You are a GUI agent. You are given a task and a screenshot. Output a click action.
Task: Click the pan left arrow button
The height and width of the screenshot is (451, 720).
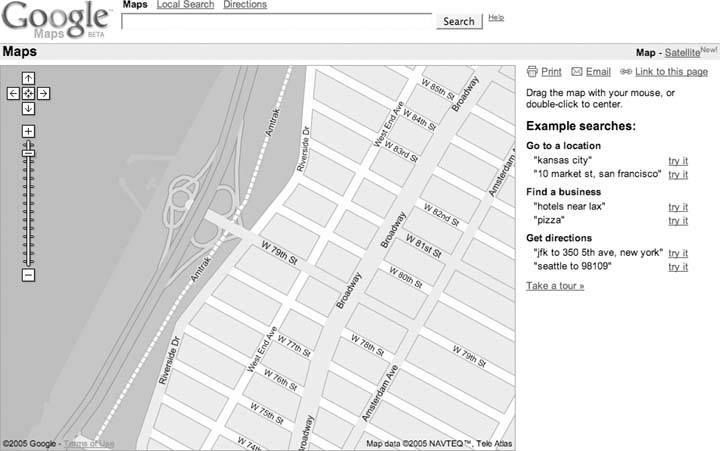point(13,93)
